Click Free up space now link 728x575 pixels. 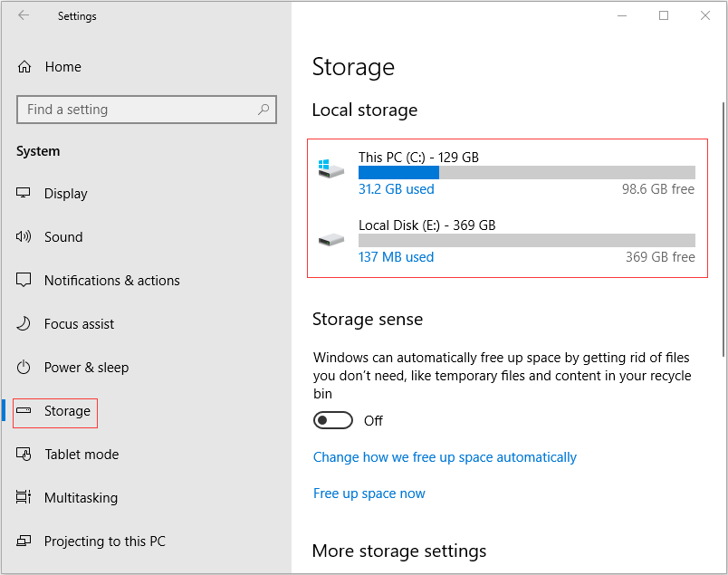coord(369,494)
